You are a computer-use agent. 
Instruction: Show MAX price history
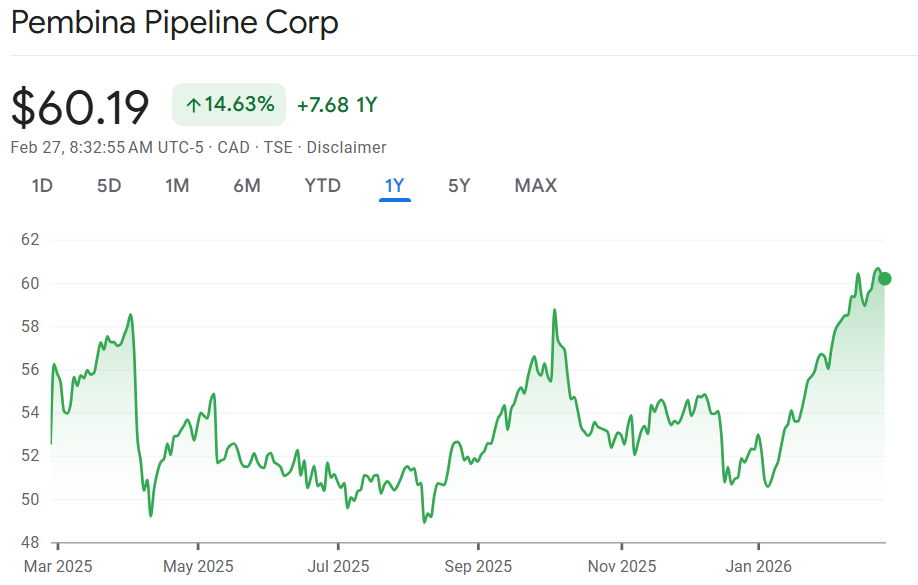pyautogui.click(x=536, y=185)
